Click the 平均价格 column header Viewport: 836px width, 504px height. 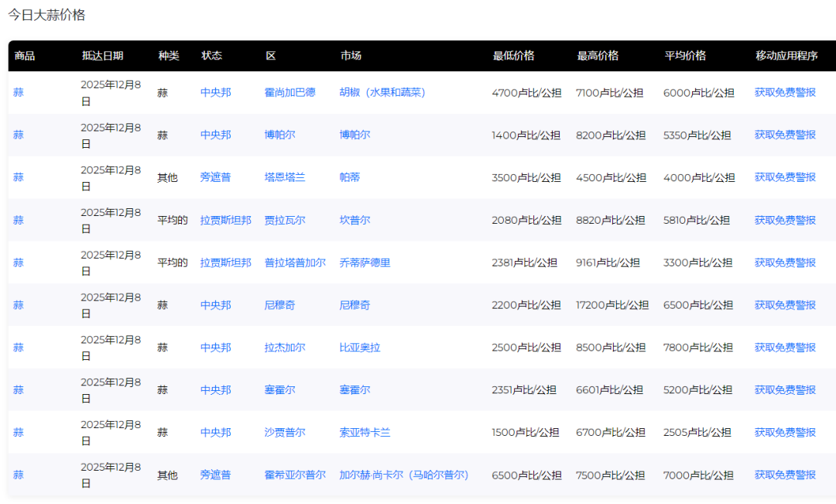click(684, 56)
